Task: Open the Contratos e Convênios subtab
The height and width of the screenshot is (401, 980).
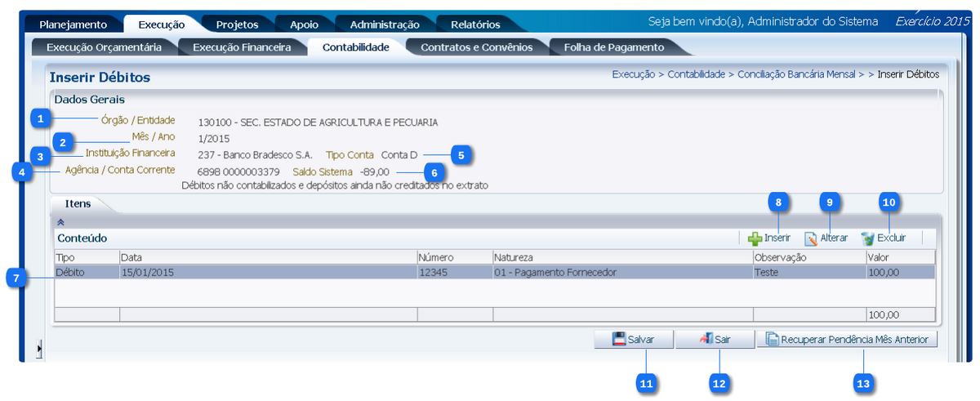Action: tap(476, 47)
